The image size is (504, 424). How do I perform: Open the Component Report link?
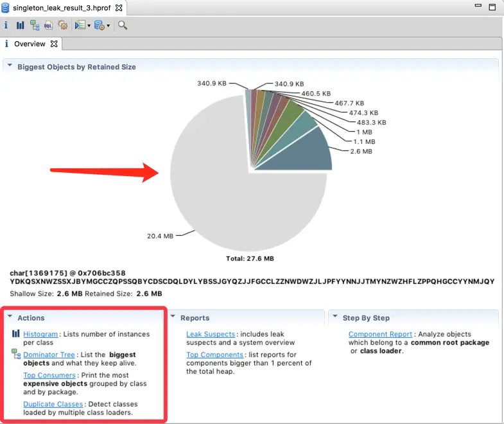(380, 334)
